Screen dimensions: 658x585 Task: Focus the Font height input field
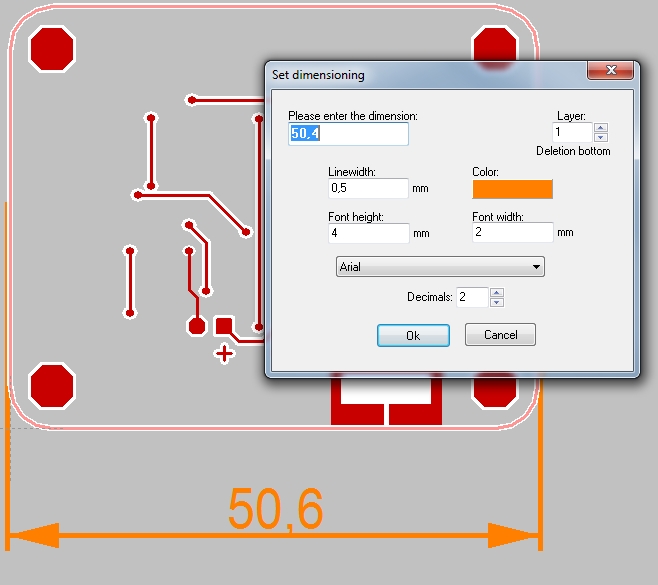coord(368,233)
